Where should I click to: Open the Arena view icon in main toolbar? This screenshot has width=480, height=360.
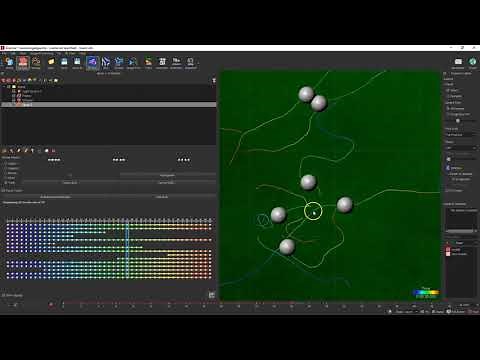(x=9, y=62)
